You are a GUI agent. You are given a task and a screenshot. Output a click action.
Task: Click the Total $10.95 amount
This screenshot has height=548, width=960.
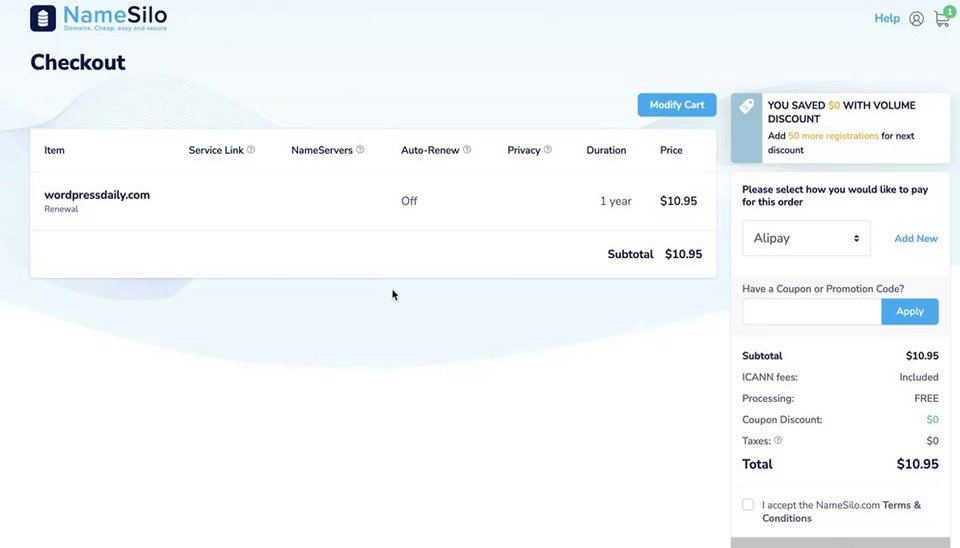click(x=917, y=464)
